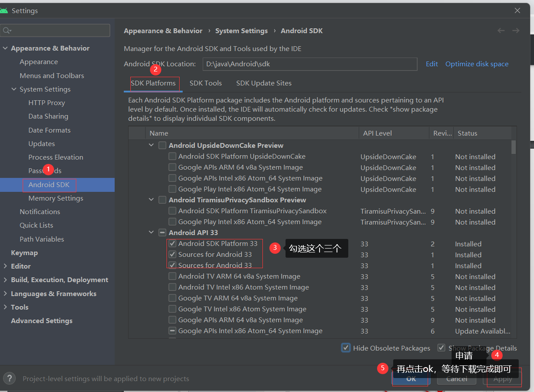Toggle Google APIs Intel x86 Atom_64 API 33 checkbox
This screenshot has width=534, height=392.
click(172, 331)
